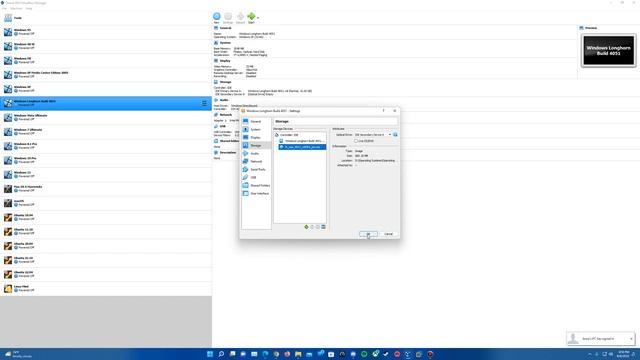This screenshot has width=640, height=360.
Task: Click the Longhorn Build 4051 preview thumbnail
Action: tap(608, 51)
